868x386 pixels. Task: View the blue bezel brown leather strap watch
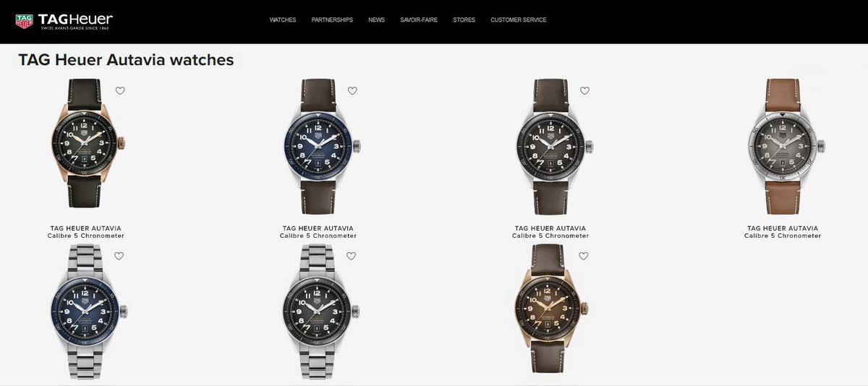319,147
